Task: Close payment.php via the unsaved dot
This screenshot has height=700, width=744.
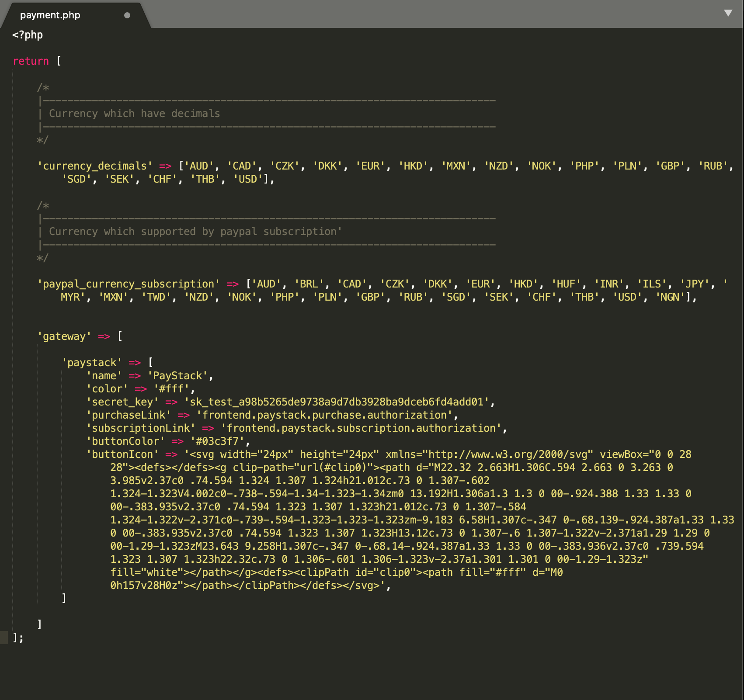Action: [x=127, y=15]
